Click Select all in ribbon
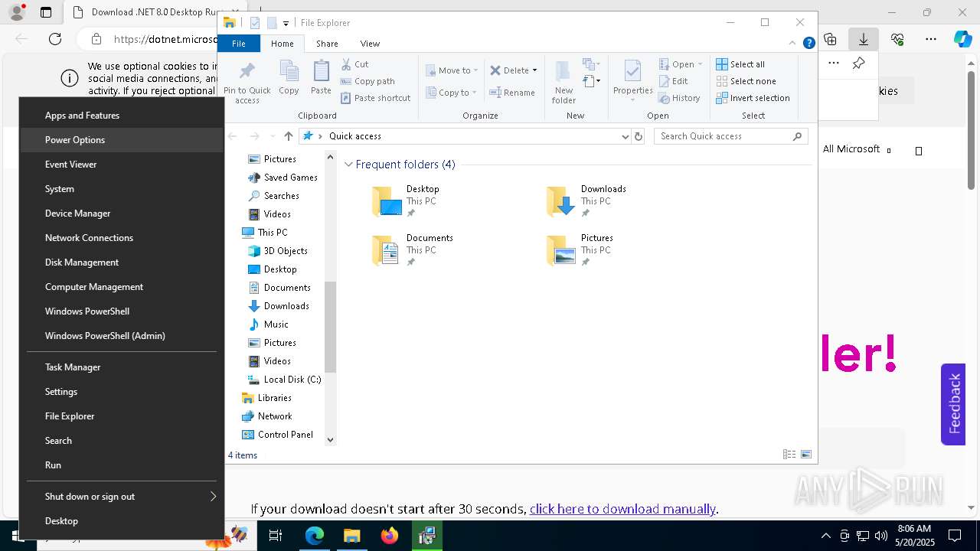This screenshot has width=980, height=551. (740, 64)
